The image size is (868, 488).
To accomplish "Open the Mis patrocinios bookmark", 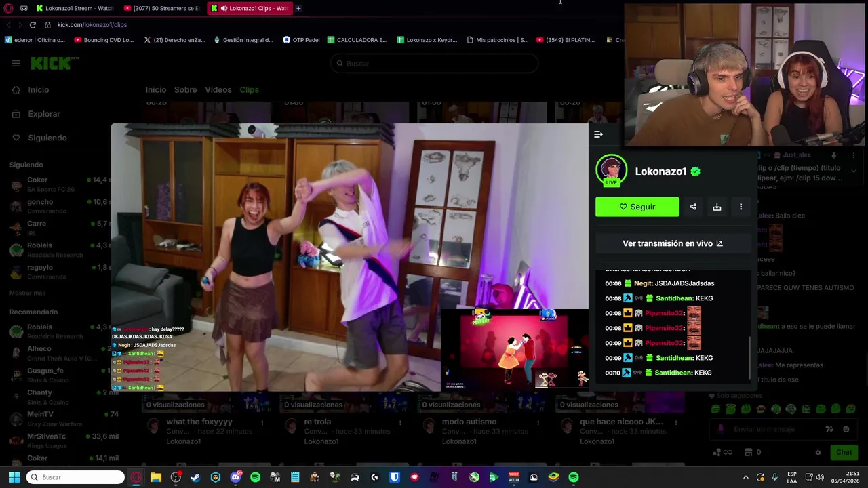I will click(x=498, y=40).
